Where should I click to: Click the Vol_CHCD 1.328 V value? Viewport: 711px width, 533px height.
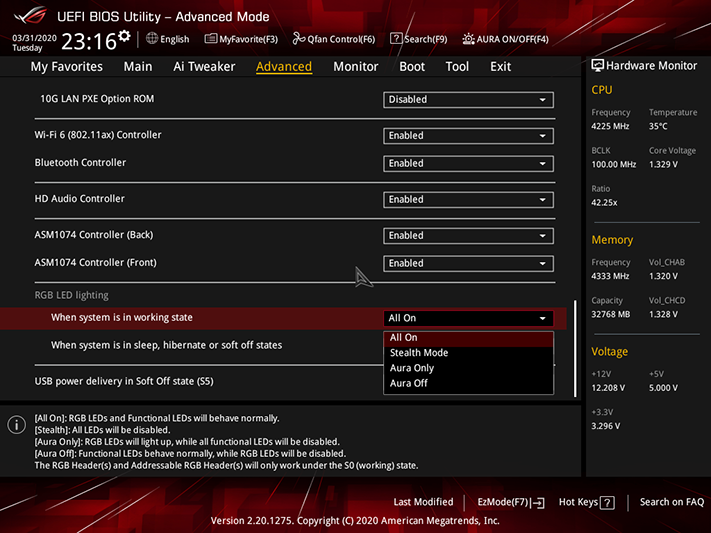point(663,314)
